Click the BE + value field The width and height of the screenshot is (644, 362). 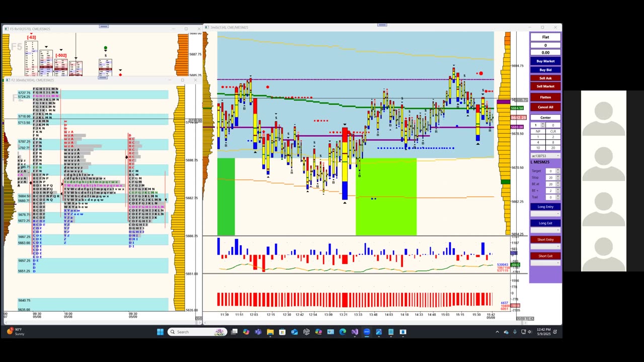coord(551,191)
